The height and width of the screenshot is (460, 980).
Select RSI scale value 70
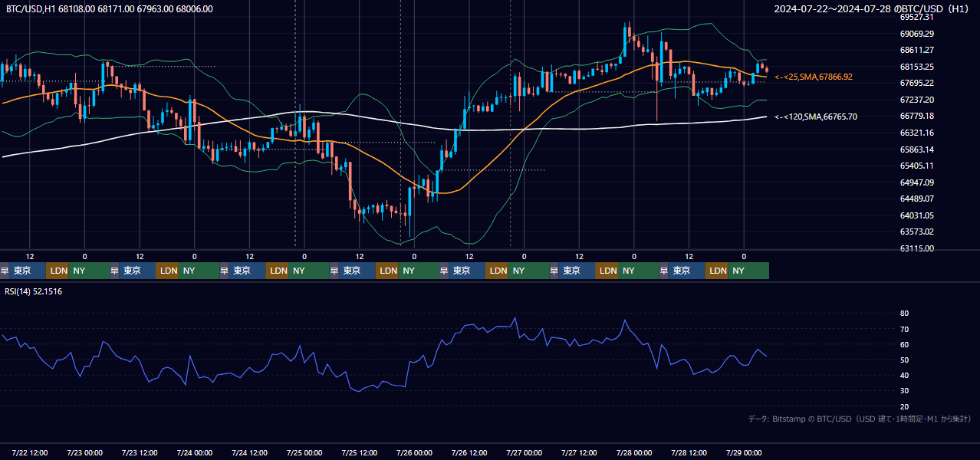[904, 329]
